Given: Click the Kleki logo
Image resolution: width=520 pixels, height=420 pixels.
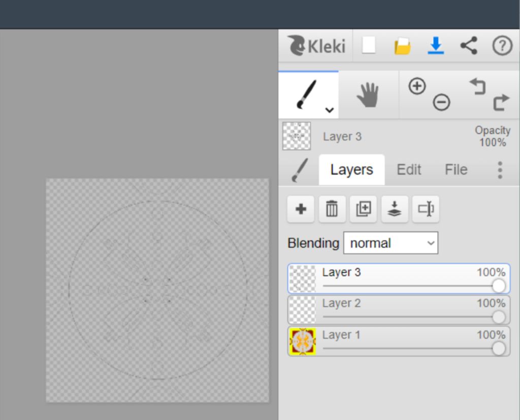Looking at the screenshot, I should (316, 45).
